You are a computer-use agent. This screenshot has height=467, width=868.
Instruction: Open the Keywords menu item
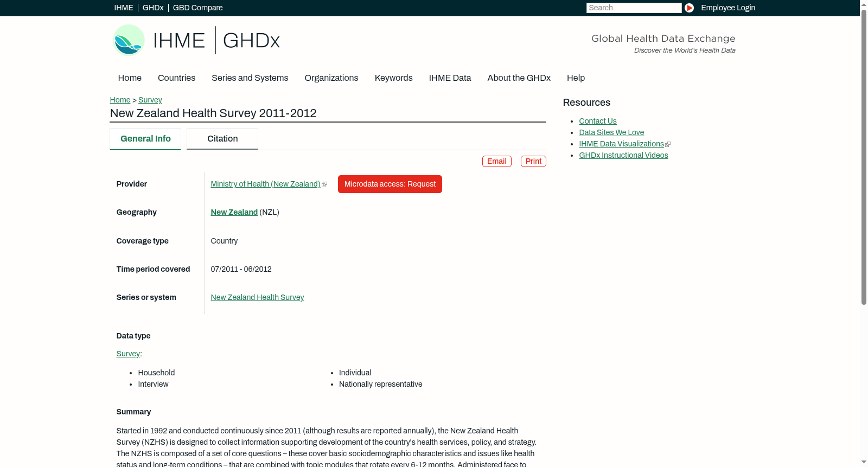393,78
